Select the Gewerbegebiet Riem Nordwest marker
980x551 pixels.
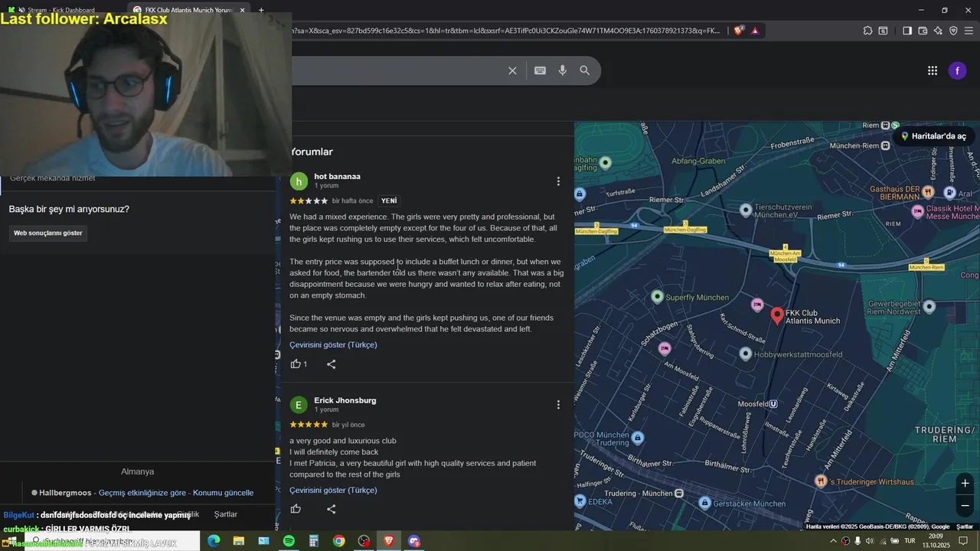pos(929,306)
